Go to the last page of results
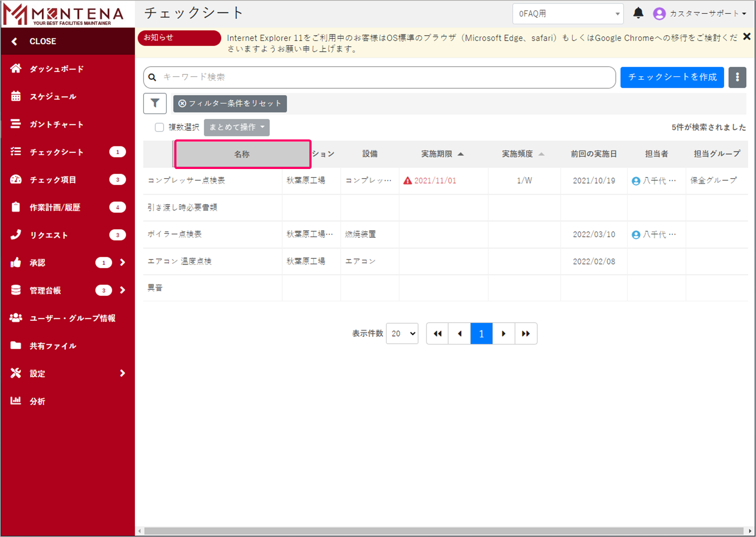The height and width of the screenshot is (537, 756). [x=526, y=333]
